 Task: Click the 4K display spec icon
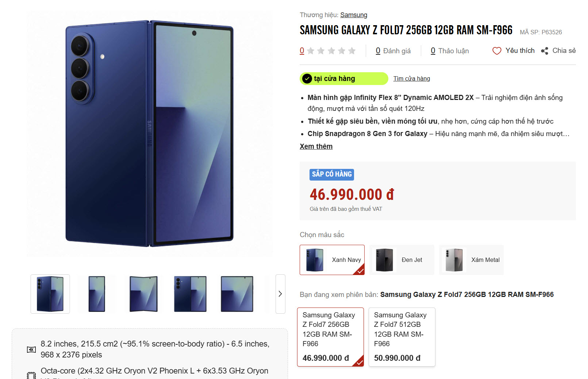click(31, 350)
